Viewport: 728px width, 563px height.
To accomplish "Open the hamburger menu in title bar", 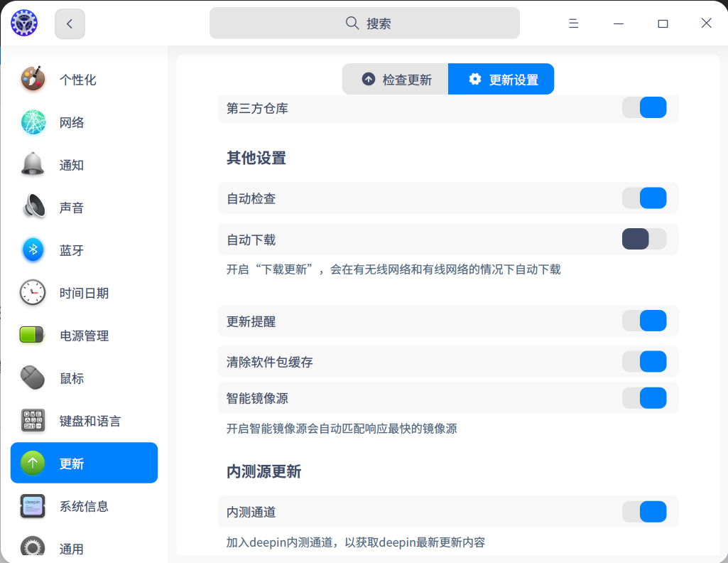I will pos(573,23).
